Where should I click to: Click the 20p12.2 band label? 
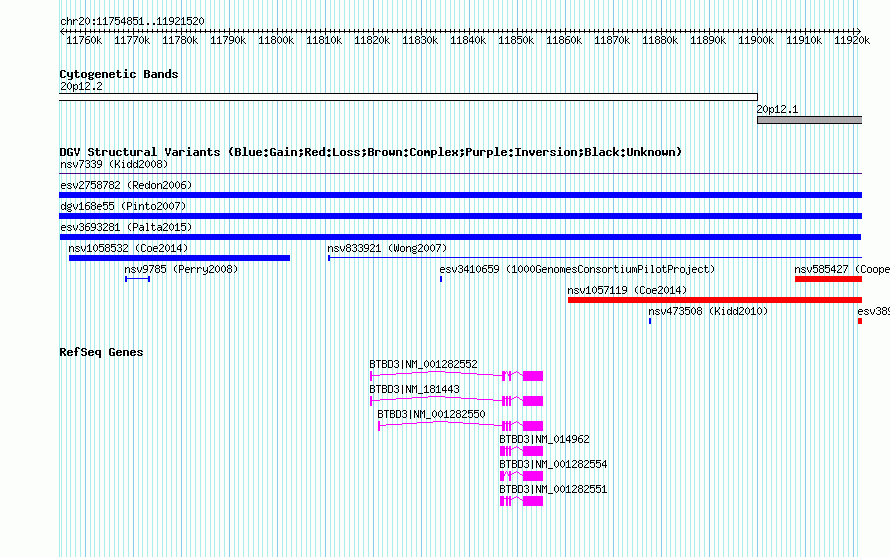(81, 86)
